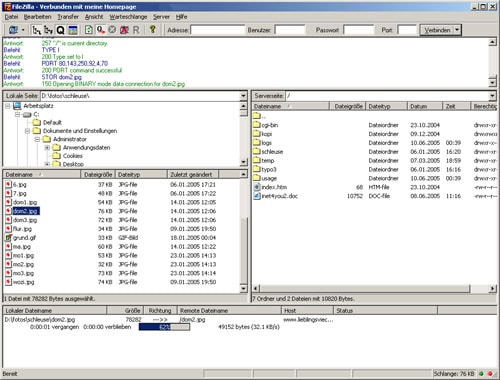Open the dropdown arrow beside Verbinden
The image size is (500, 380).
(x=457, y=30)
